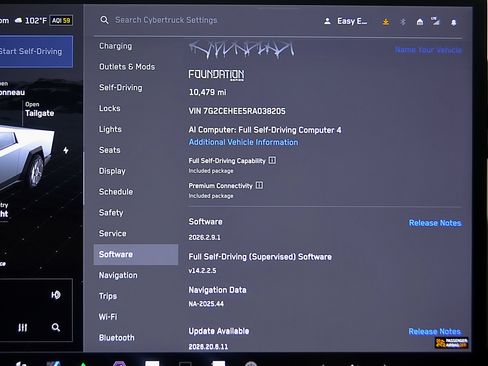Tap the 102°F temperature reading
Viewport: 488px width, 366px height.
pos(36,21)
